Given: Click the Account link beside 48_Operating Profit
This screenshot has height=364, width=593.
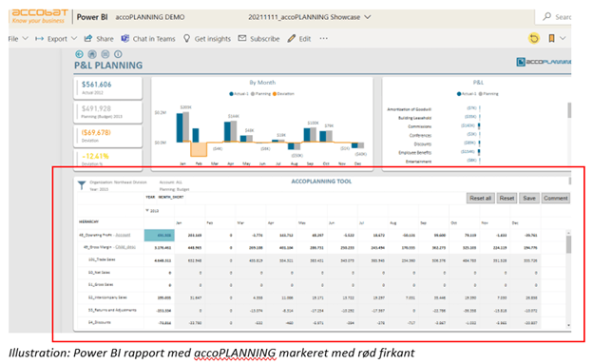Looking at the screenshot, I should click(123, 235).
